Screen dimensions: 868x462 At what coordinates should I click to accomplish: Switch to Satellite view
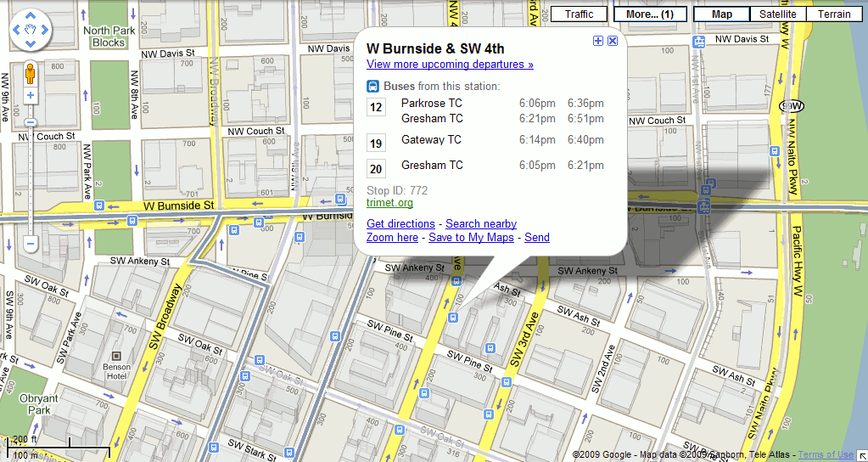click(x=778, y=14)
